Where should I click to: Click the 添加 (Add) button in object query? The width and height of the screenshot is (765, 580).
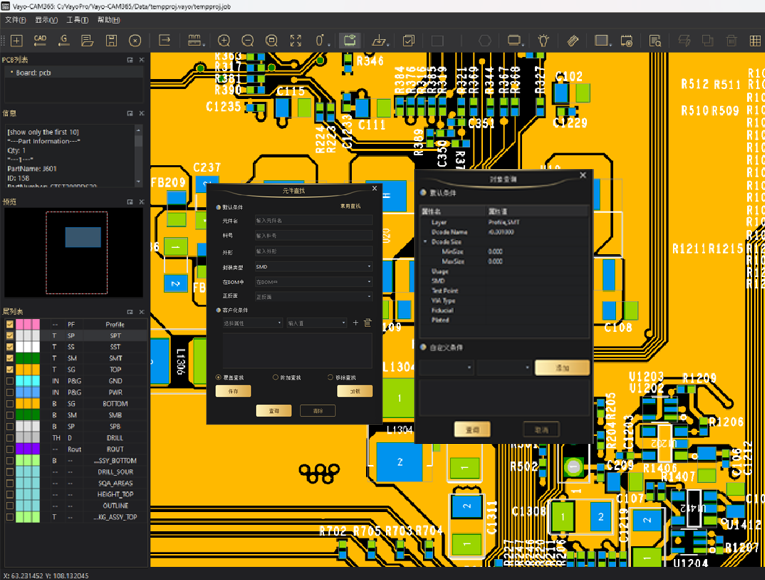pos(562,368)
